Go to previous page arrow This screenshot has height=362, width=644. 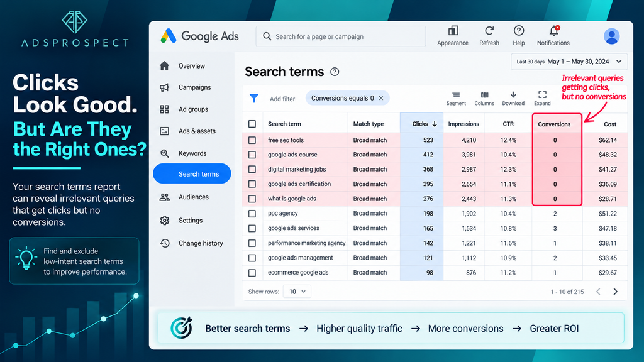click(599, 292)
